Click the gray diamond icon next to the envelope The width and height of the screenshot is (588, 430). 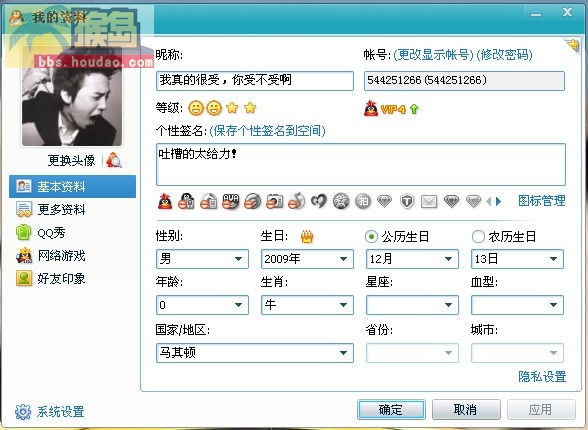(451, 202)
